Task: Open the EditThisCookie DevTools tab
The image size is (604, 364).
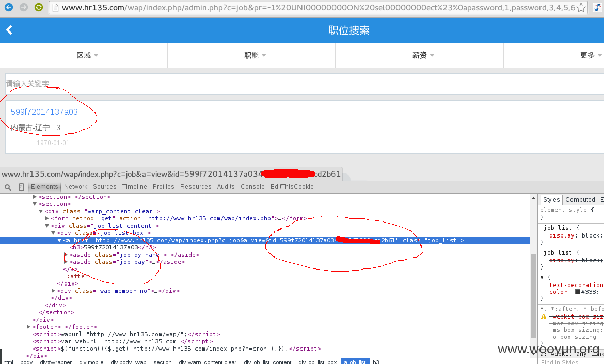Action: click(x=292, y=187)
